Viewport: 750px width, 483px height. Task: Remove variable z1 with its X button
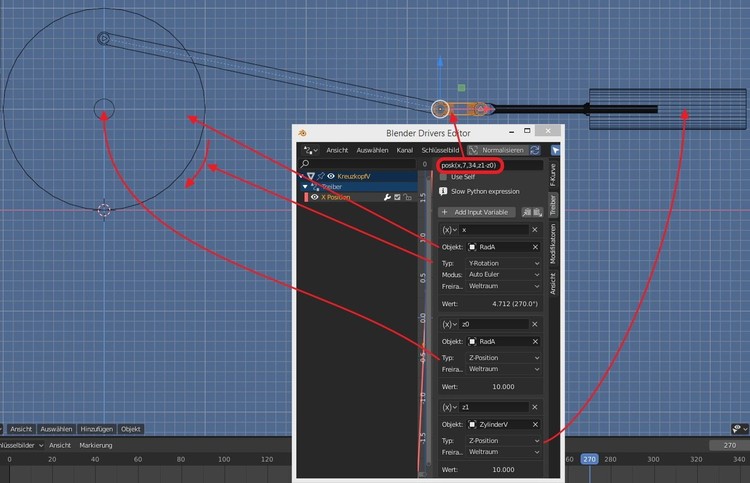(535, 407)
